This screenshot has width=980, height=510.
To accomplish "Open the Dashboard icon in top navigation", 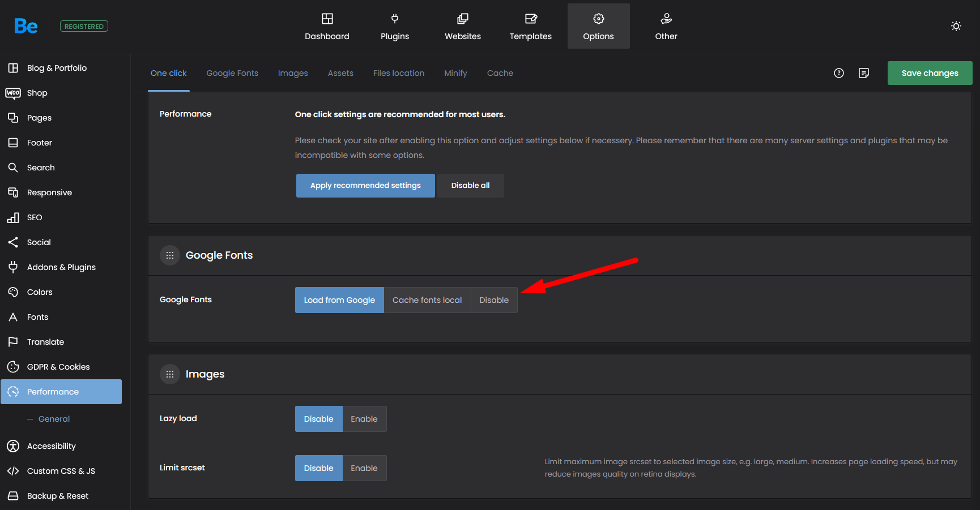I will pyautogui.click(x=327, y=19).
